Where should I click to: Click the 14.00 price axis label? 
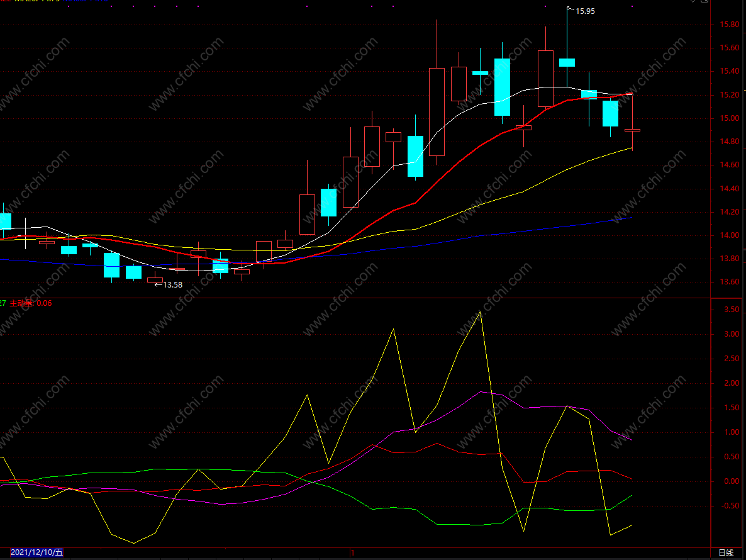click(x=730, y=235)
